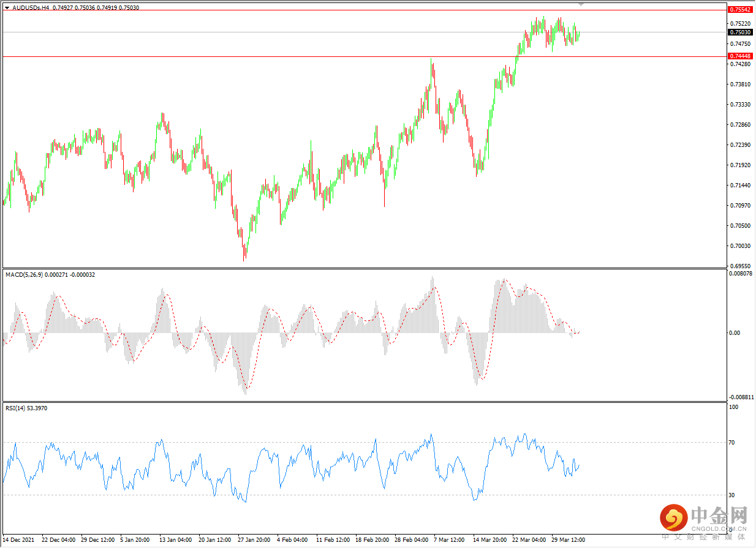Click the 20 Jan 12:00 time label
756x548 pixels.
tap(216, 541)
